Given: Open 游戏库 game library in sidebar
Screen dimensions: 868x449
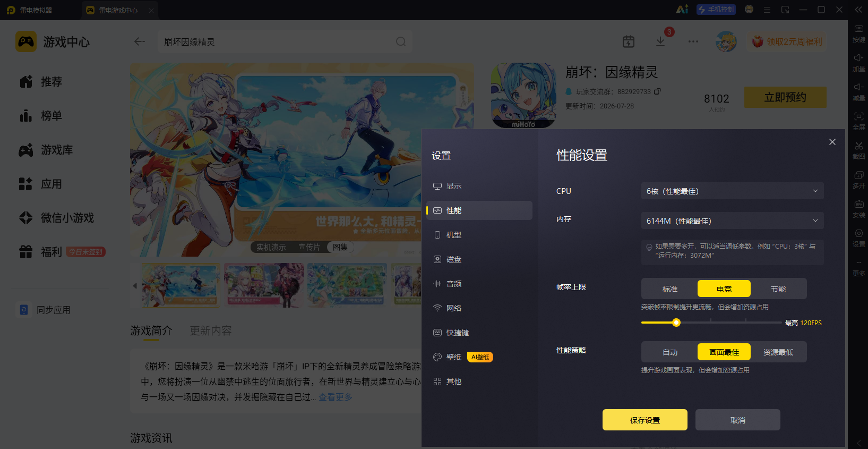Looking at the screenshot, I should click(46, 150).
